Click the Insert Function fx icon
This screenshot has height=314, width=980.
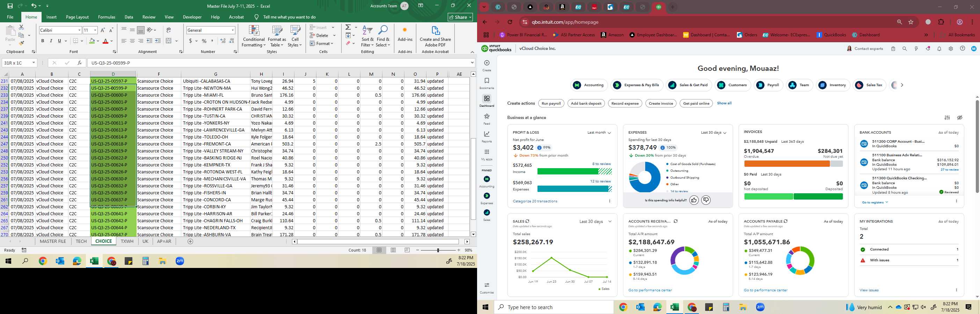[80, 63]
